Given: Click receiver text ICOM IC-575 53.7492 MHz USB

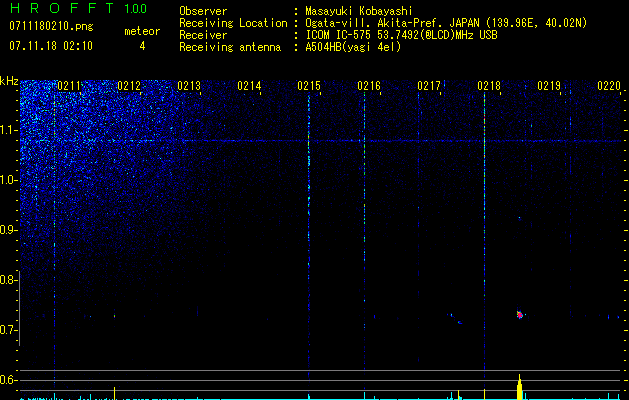Looking at the screenshot, I should click(401, 35).
